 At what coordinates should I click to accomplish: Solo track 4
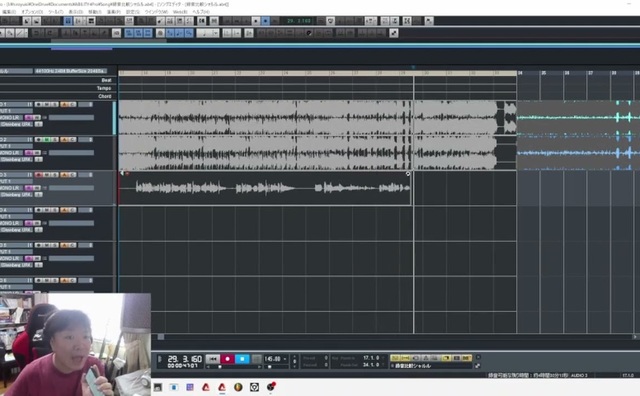point(54,210)
